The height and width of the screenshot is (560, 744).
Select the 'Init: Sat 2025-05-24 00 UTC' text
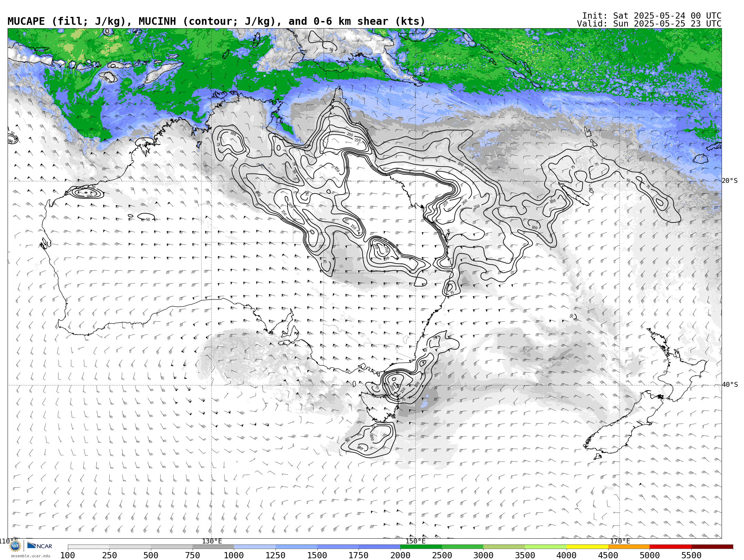[652, 16]
